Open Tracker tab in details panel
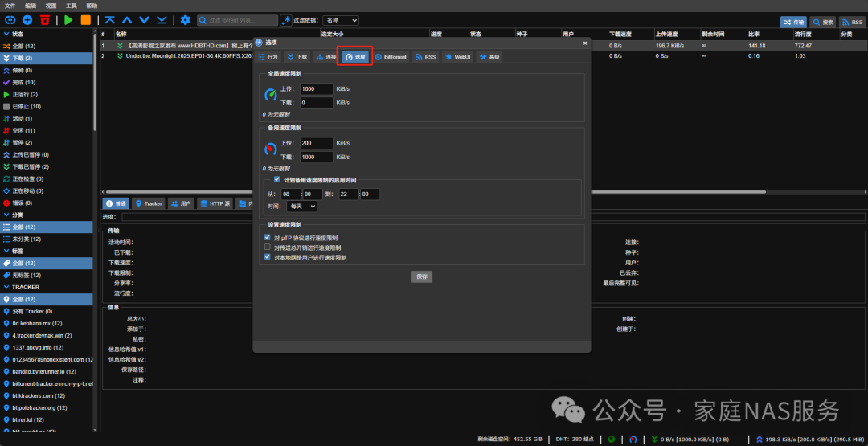The image size is (868, 446). tap(149, 203)
